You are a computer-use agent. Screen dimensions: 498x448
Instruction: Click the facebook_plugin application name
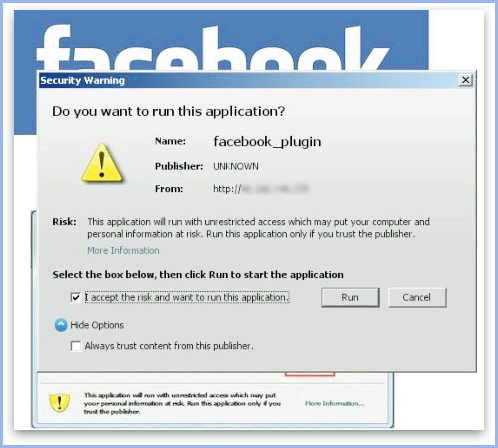click(x=267, y=142)
